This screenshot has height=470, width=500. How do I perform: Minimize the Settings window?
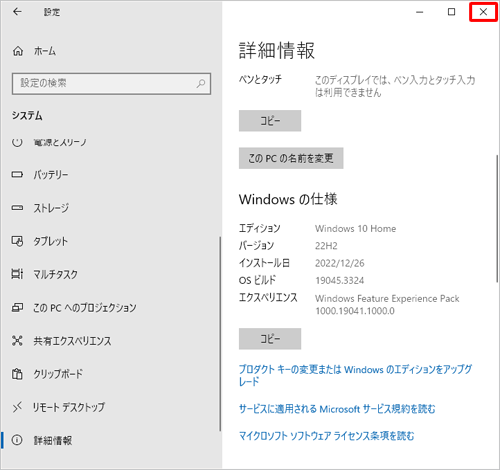click(x=420, y=12)
